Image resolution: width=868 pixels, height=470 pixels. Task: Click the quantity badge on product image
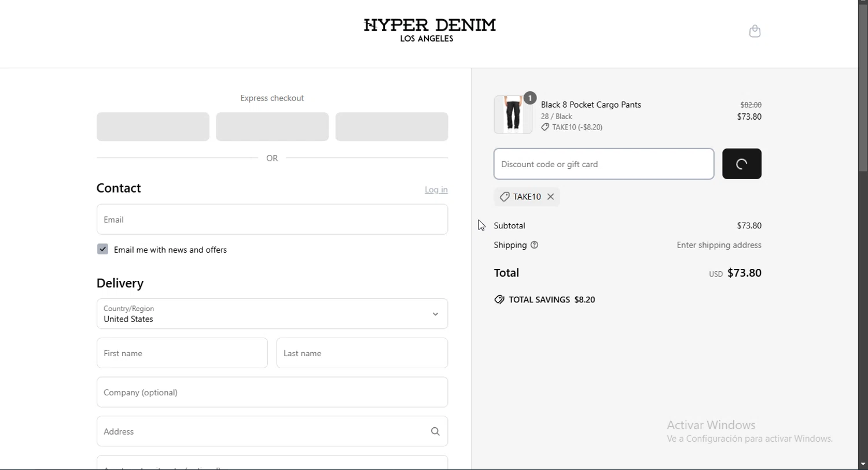[x=530, y=98]
